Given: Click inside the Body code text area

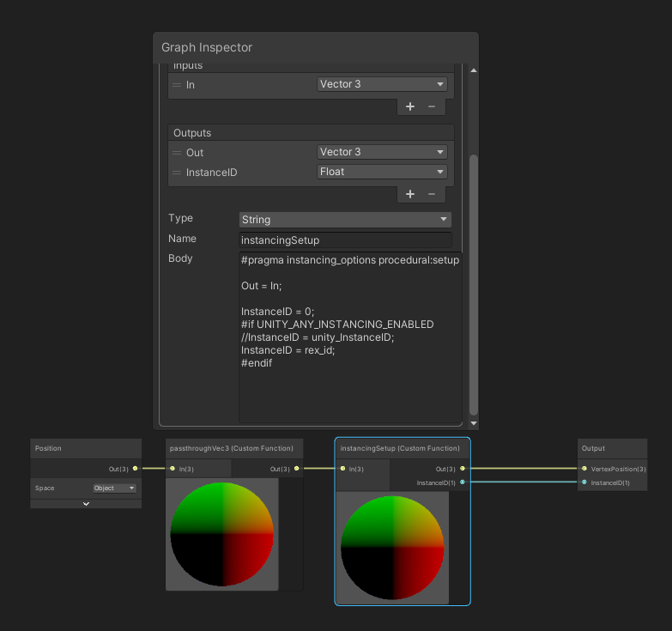Looking at the screenshot, I should (x=350, y=337).
